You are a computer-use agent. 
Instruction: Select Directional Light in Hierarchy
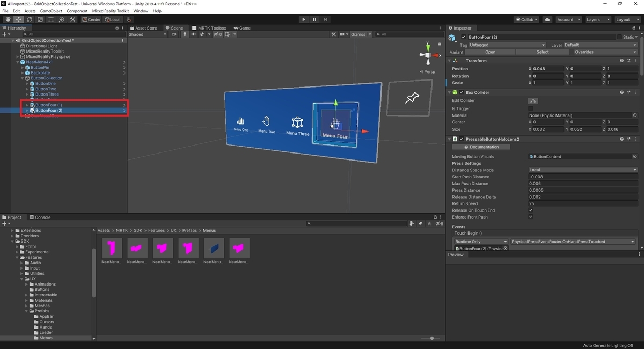42,46
